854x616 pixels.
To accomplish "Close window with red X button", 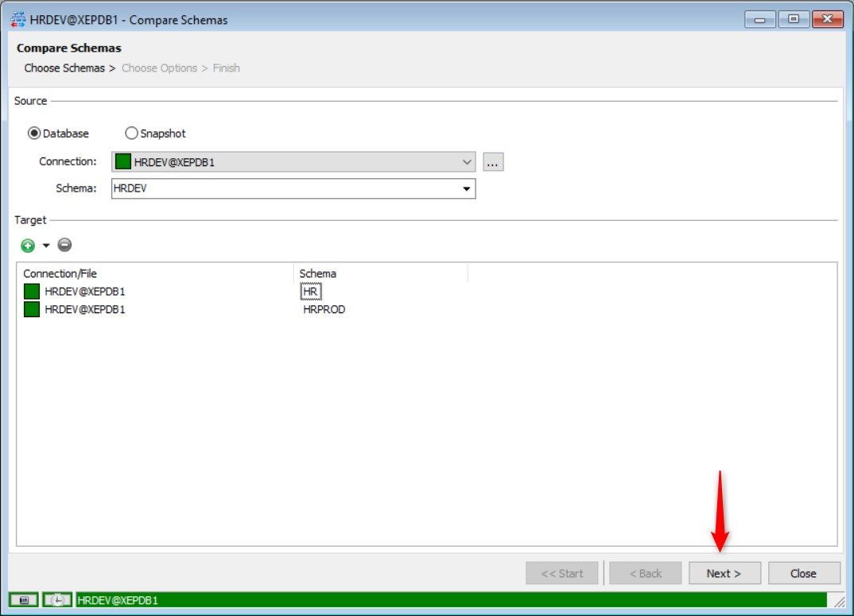I will coord(827,19).
